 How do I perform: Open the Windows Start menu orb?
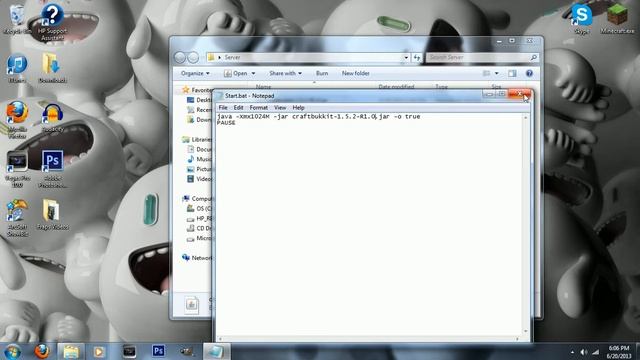click(13, 351)
